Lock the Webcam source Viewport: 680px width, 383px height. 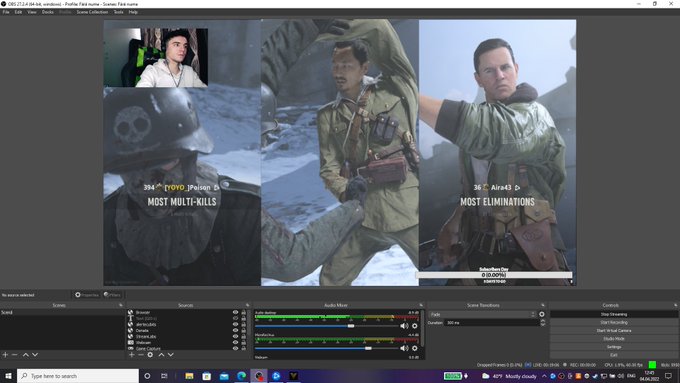click(243, 343)
